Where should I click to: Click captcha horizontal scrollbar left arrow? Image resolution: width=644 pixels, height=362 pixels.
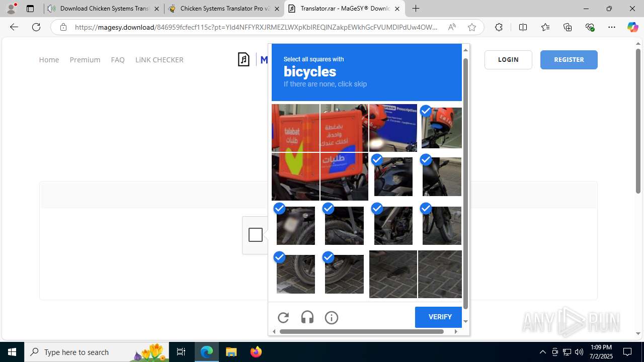pyautogui.click(x=274, y=331)
